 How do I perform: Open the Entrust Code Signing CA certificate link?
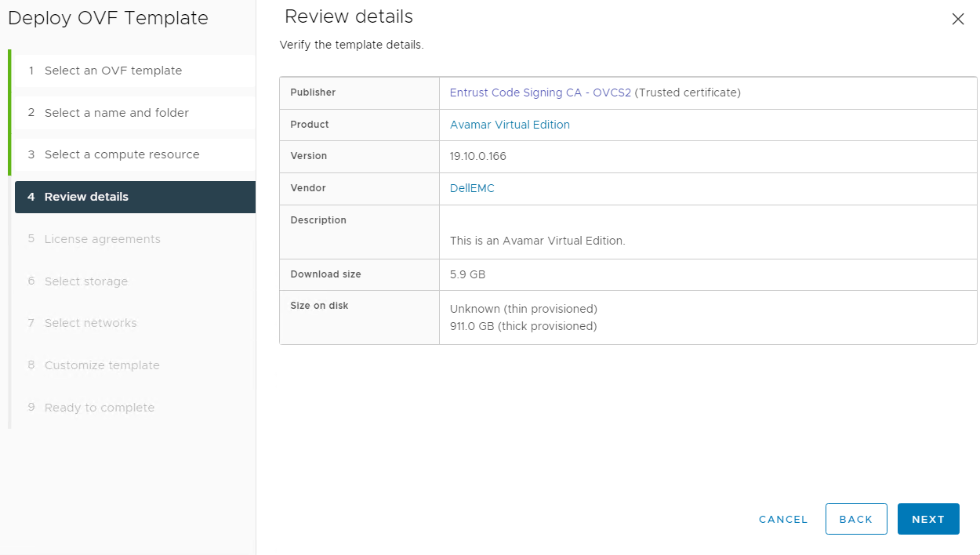pos(539,92)
